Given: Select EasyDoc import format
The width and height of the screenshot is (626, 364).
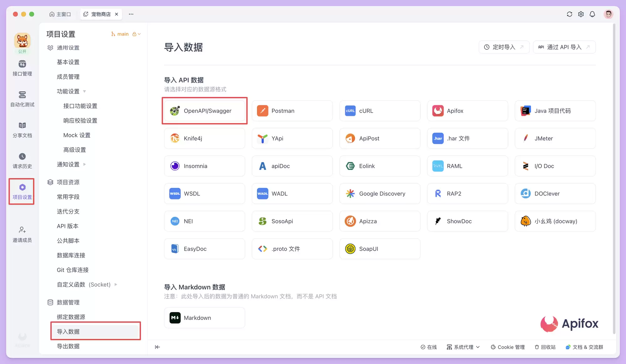Looking at the screenshot, I should [x=204, y=249].
